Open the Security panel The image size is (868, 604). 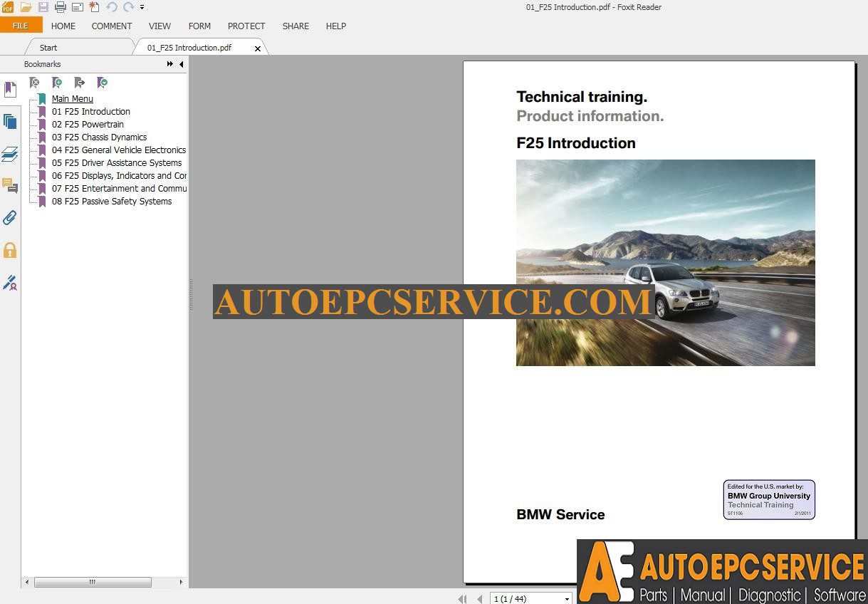pyautogui.click(x=10, y=250)
